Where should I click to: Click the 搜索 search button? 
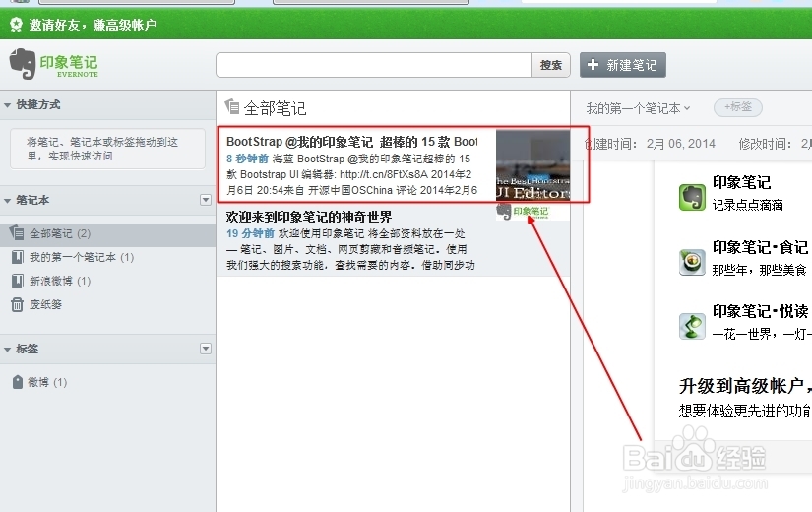[x=551, y=65]
